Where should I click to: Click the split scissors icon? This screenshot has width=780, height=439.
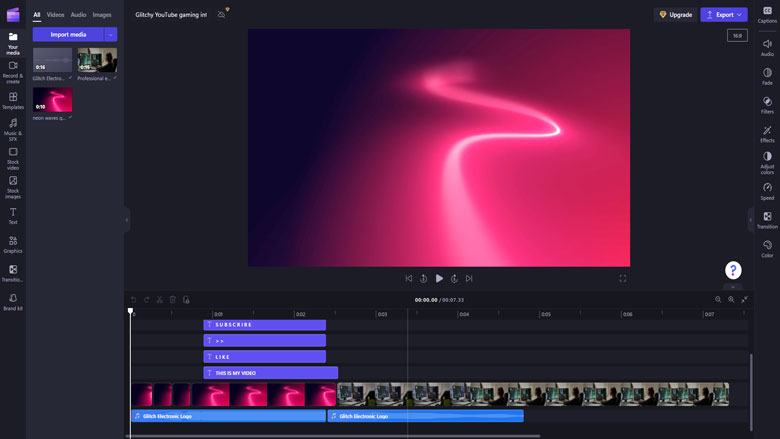pyautogui.click(x=160, y=300)
